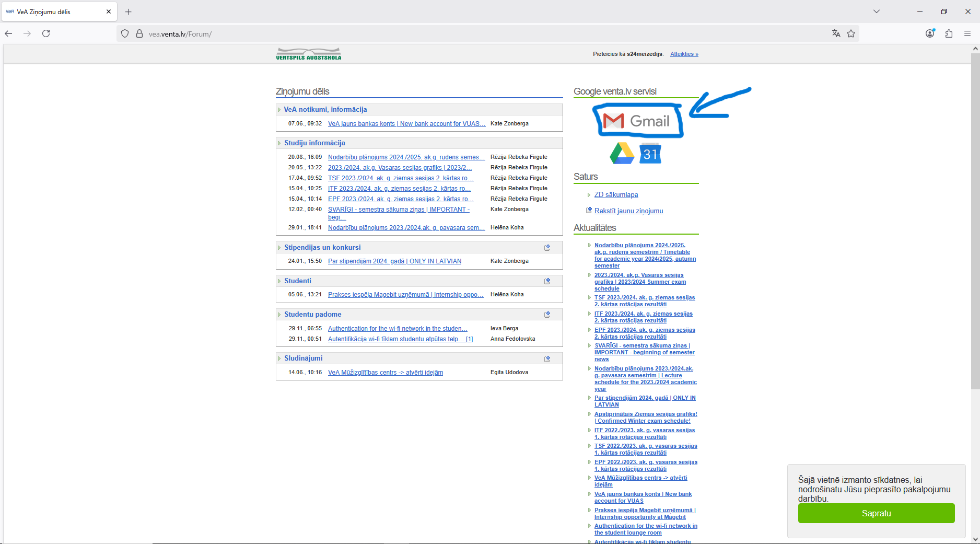
Task: Open EPF 2023./2024. ziemas sesijas post
Action: [401, 199]
